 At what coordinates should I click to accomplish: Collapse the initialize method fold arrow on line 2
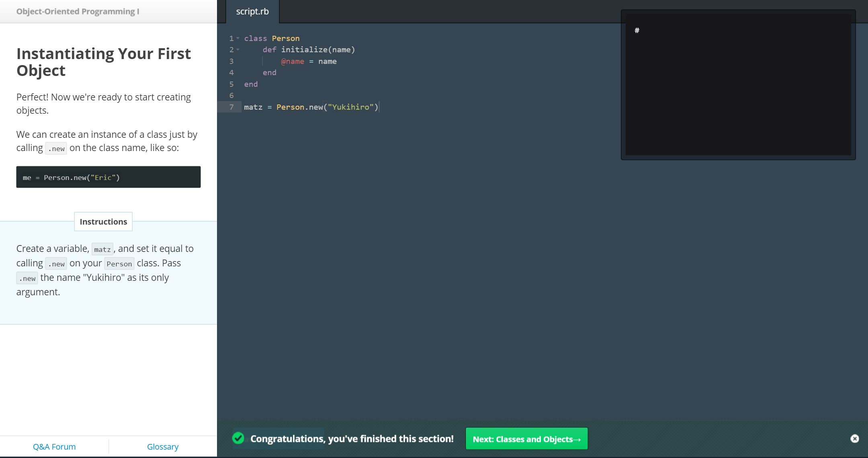[x=238, y=49]
